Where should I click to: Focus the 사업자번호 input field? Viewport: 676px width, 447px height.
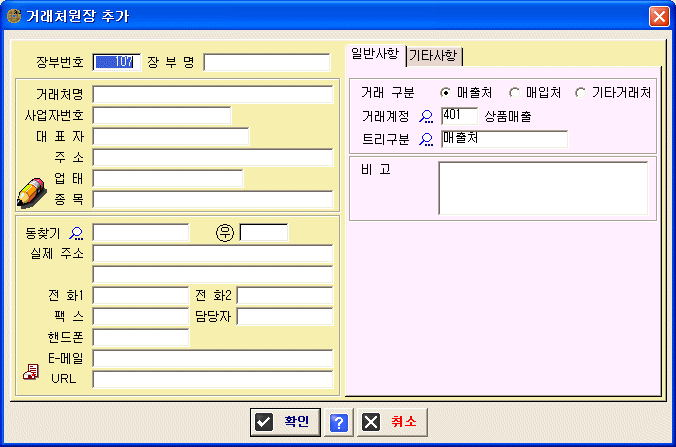tap(162, 116)
